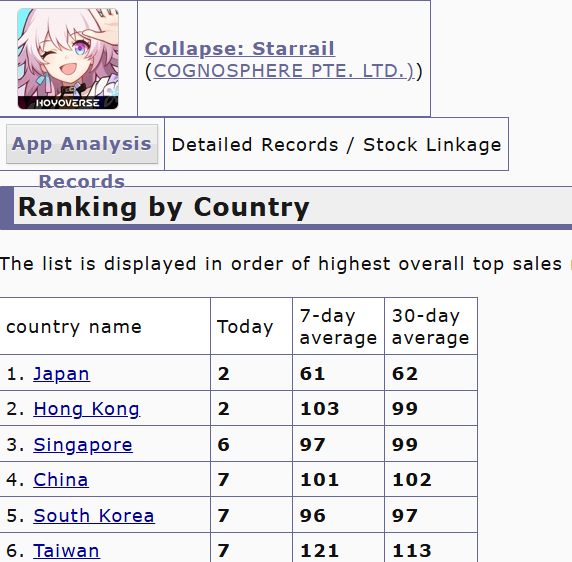Open the Japan country link
Screen dimensions: 572x562
coord(61,374)
